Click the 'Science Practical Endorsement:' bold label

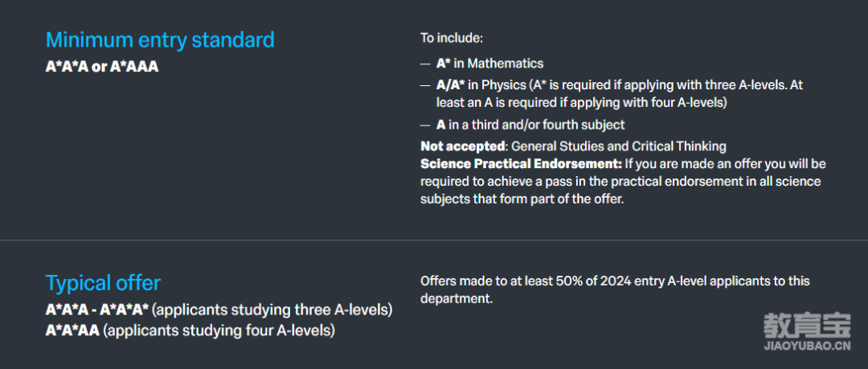[522, 164]
